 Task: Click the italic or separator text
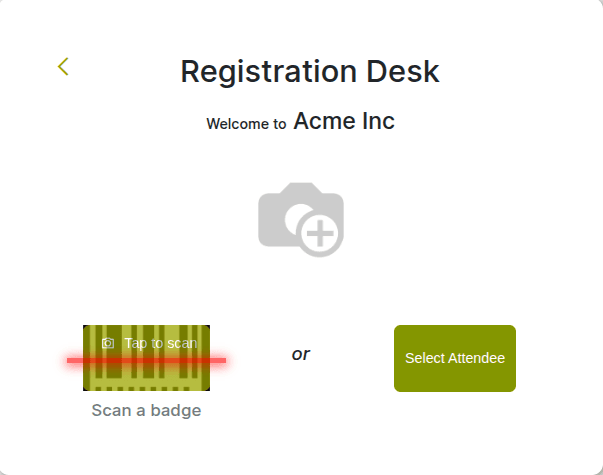[x=301, y=354]
